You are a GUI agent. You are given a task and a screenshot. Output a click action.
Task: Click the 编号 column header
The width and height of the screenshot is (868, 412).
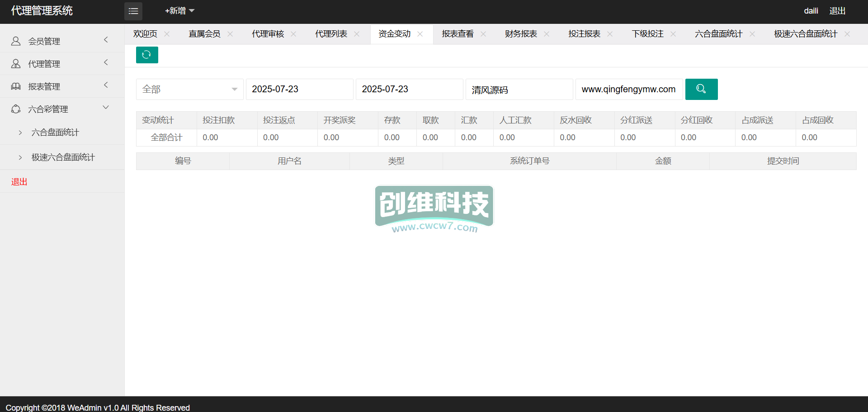tap(183, 161)
